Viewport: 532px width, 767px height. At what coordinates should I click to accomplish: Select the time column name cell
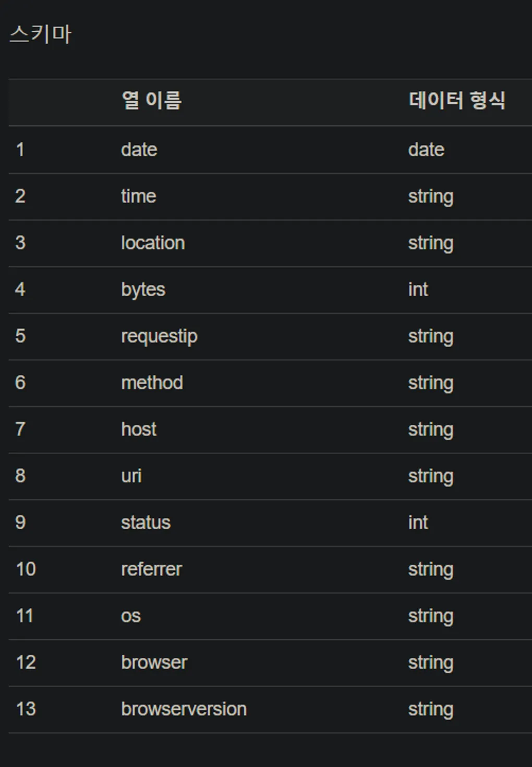[x=139, y=197]
